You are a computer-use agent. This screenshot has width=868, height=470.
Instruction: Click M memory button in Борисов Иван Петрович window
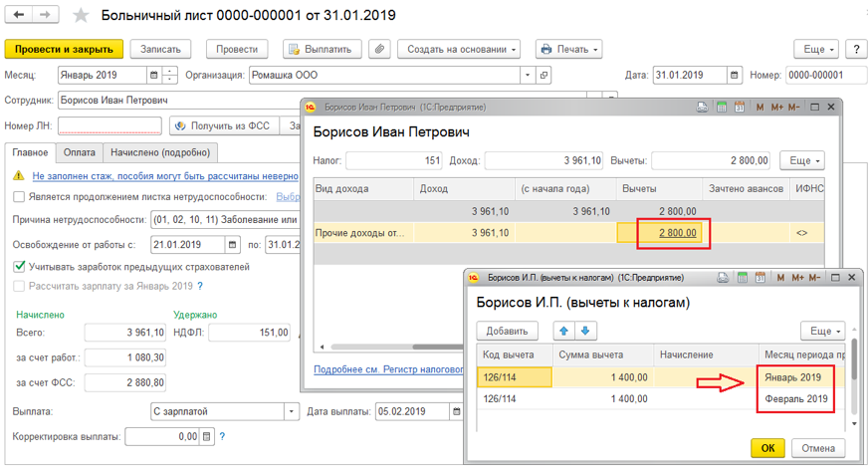click(760, 108)
